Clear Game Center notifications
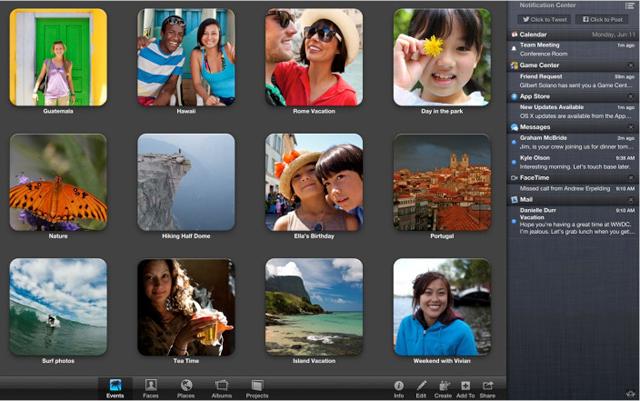This screenshot has width=640, height=401. [629, 65]
